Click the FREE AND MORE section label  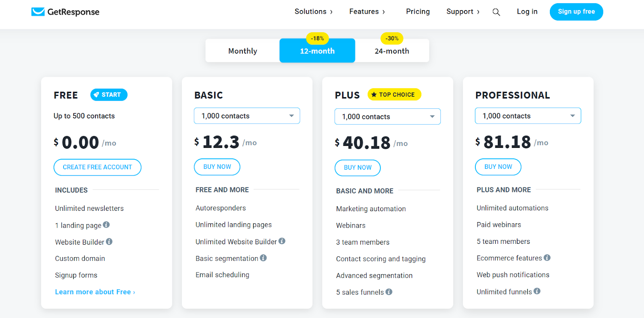click(222, 190)
